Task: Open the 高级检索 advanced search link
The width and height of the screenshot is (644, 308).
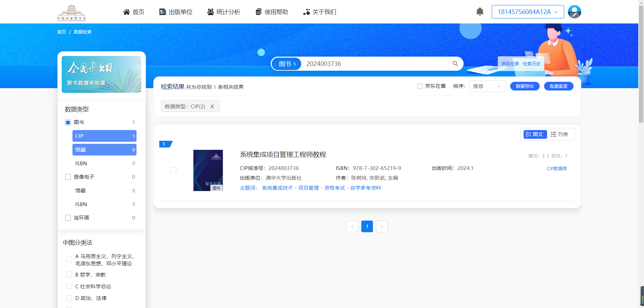Action: pyautogui.click(x=510, y=64)
